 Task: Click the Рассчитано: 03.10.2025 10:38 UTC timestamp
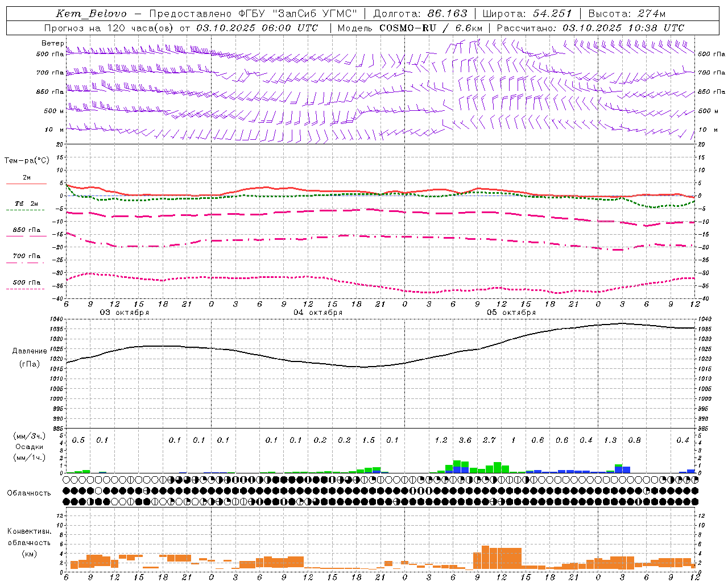(x=590, y=28)
